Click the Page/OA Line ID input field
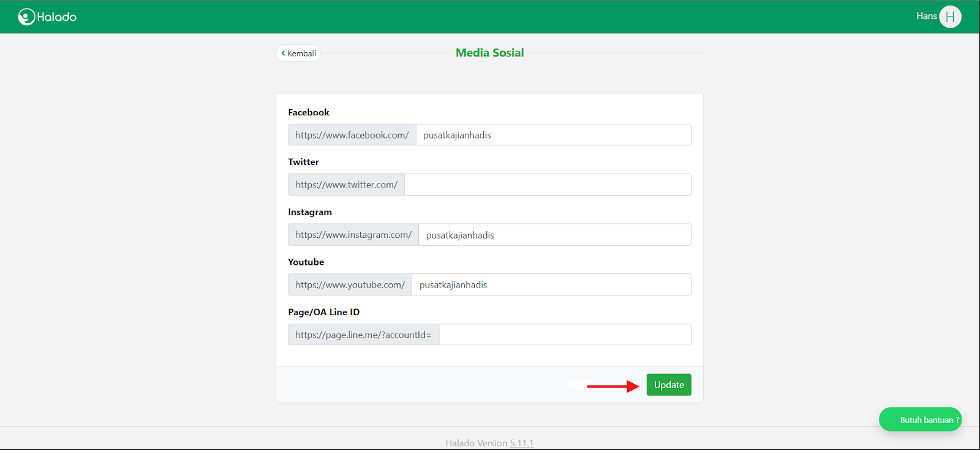 pos(565,335)
